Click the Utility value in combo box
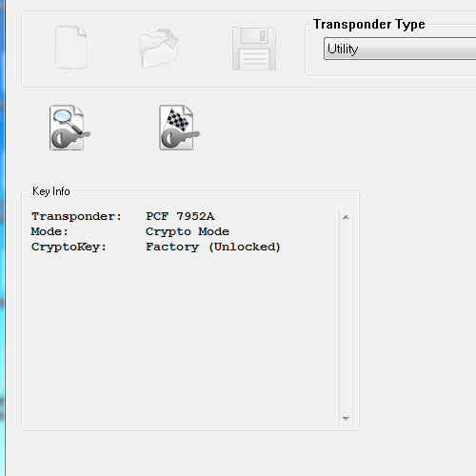This screenshot has height=476, width=476. click(x=343, y=49)
